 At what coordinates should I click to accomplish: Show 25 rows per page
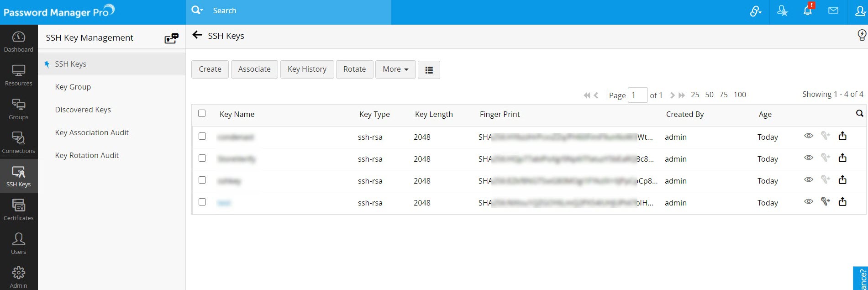(x=695, y=95)
